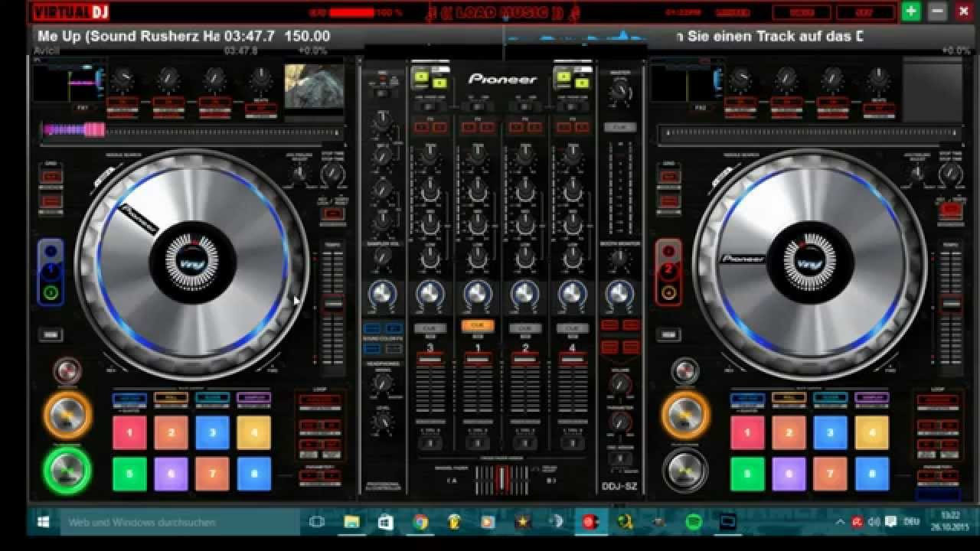Trigger blue pad 3 on left deck
The height and width of the screenshot is (551, 980).
click(212, 432)
